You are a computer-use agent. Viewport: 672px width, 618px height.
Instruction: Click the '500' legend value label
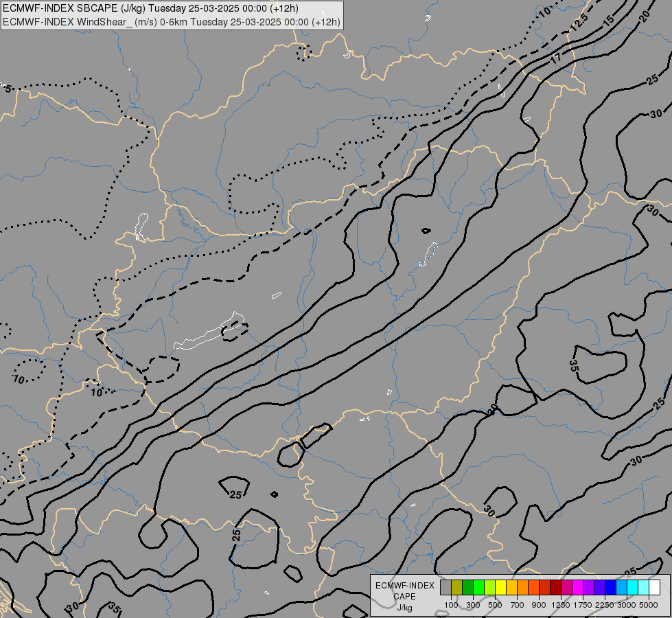[495, 605]
